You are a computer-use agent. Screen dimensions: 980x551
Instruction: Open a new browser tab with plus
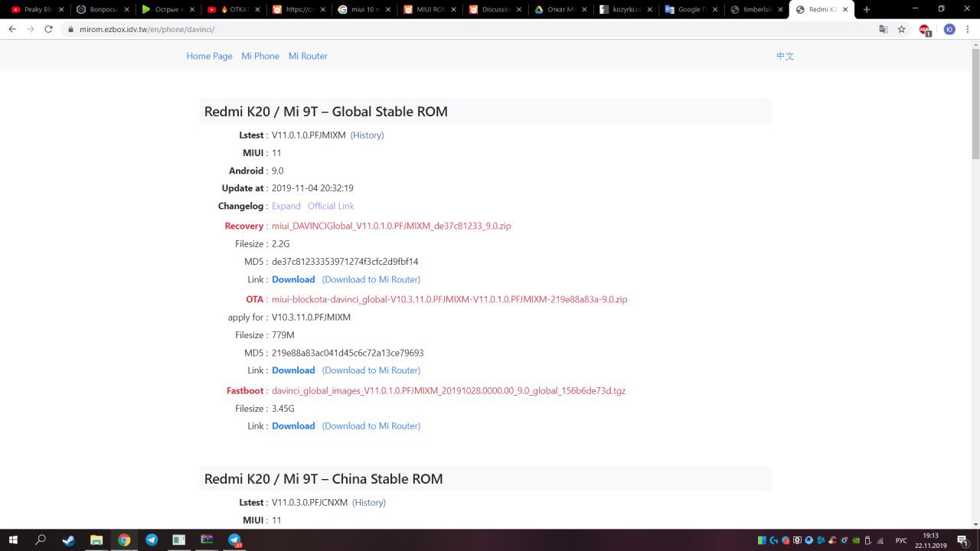click(867, 9)
